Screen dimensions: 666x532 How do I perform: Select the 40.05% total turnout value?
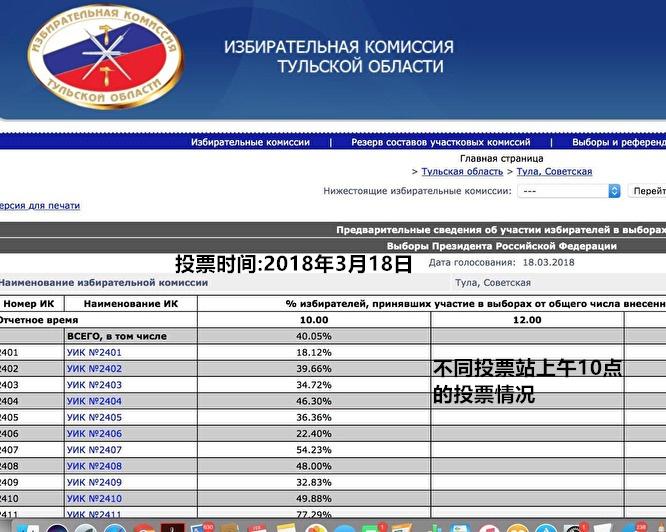[x=314, y=336]
